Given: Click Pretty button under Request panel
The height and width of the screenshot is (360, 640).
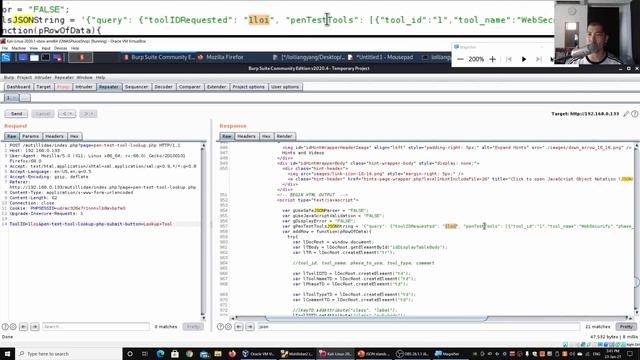Looking at the screenshot, I should (x=193, y=327).
